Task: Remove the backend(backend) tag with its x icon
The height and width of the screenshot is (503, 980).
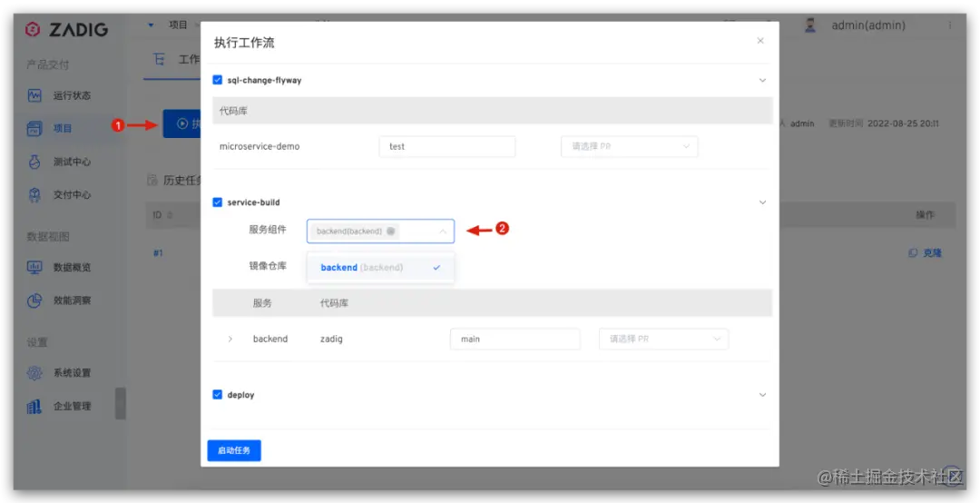Action: pos(390,231)
